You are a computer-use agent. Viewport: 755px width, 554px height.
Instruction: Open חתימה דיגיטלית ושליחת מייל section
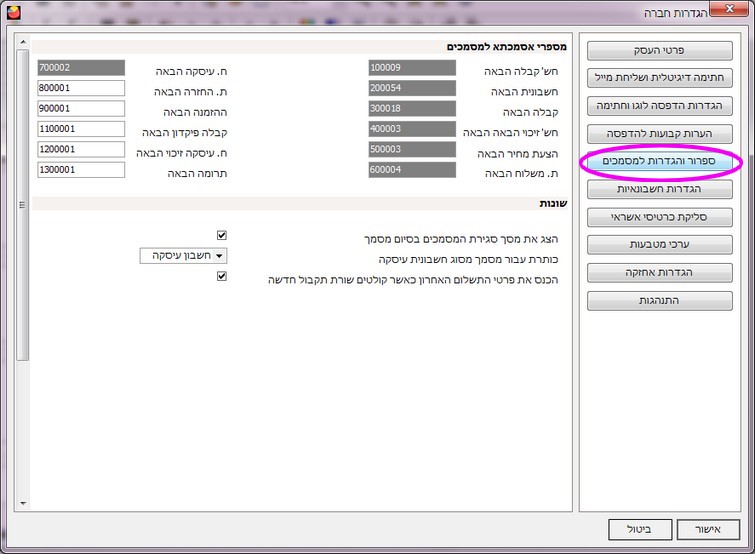pos(660,77)
